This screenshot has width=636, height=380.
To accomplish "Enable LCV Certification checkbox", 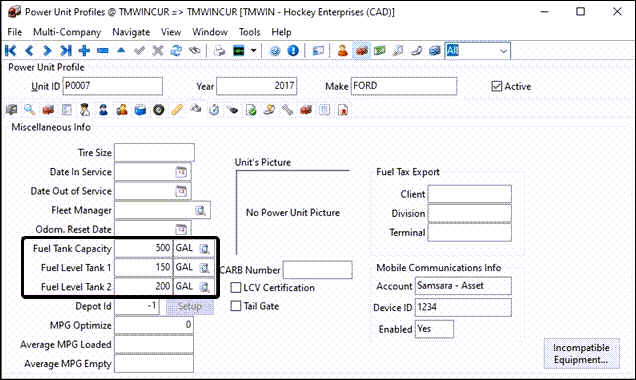I will [236, 288].
